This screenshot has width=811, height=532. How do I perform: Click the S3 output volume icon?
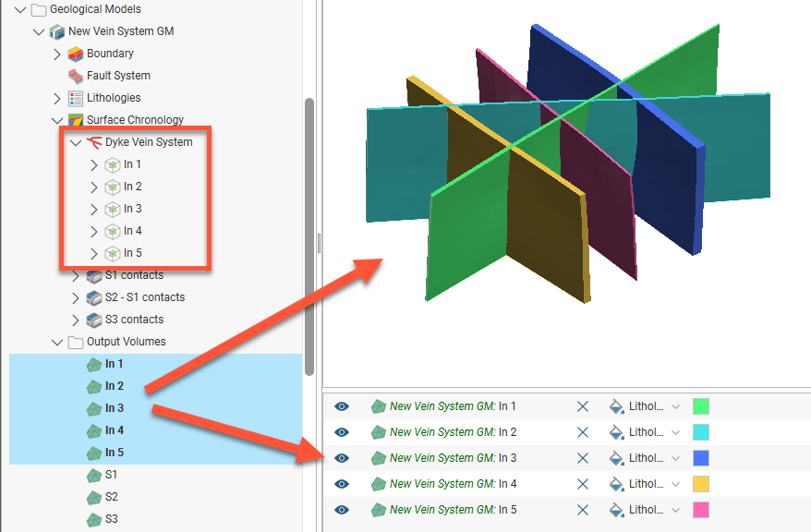(93, 519)
